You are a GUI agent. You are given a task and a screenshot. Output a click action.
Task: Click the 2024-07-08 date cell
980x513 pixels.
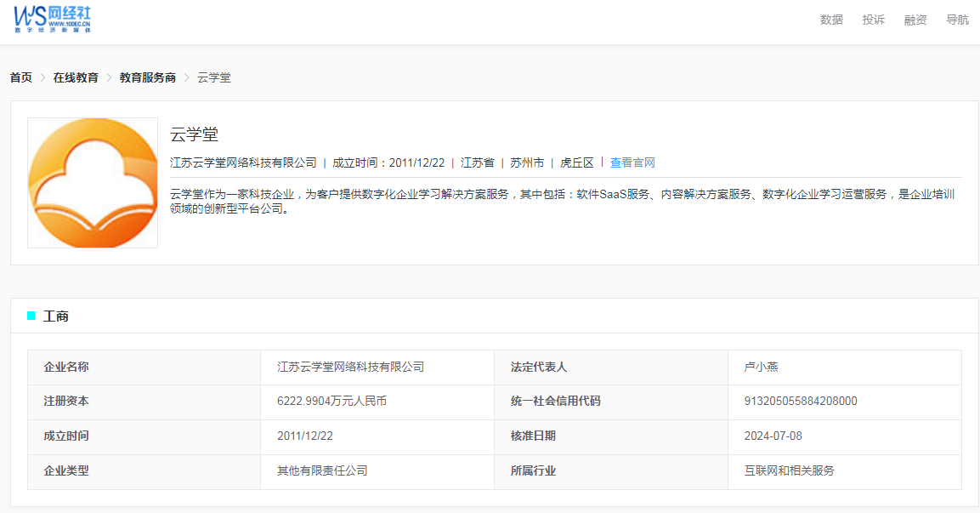tap(844, 436)
